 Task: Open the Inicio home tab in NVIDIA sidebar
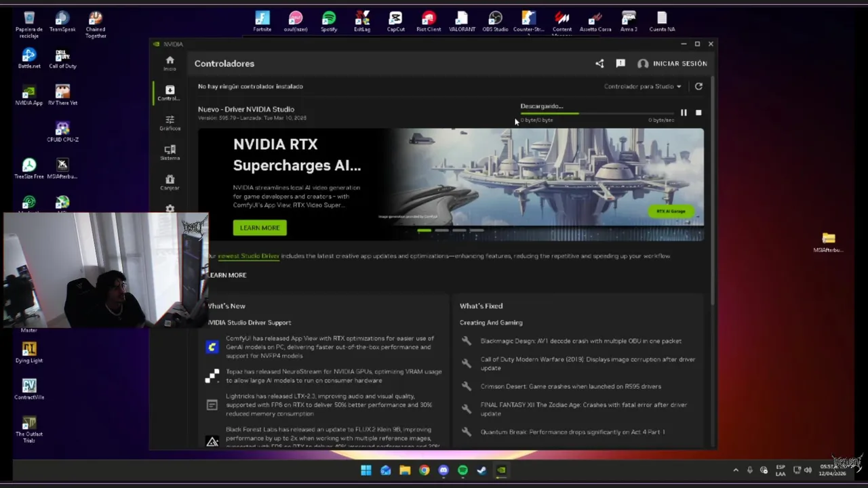tap(170, 63)
